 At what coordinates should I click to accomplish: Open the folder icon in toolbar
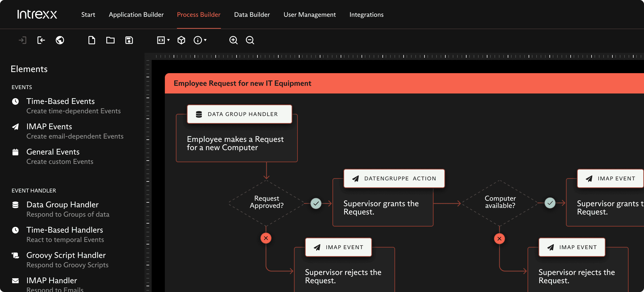tap(110, 40)
